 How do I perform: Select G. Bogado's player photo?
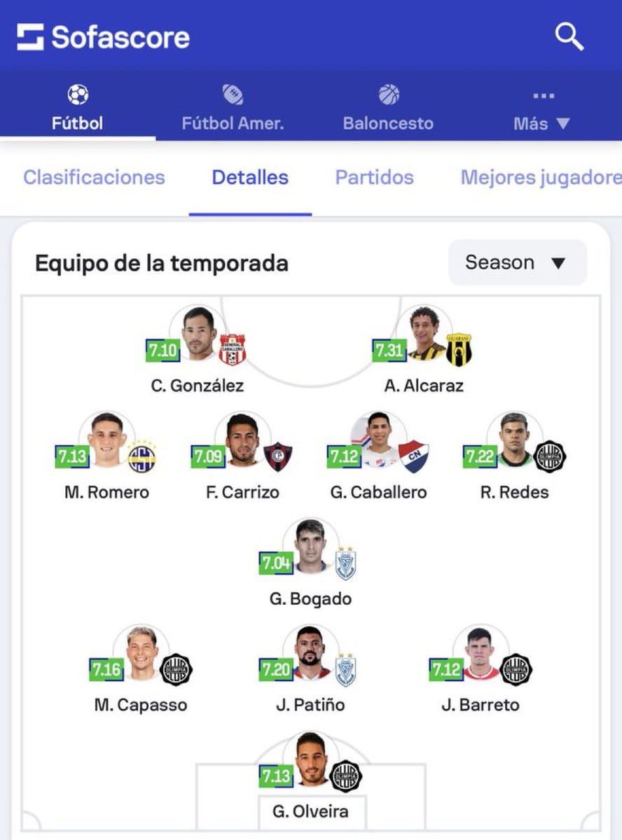311,545
